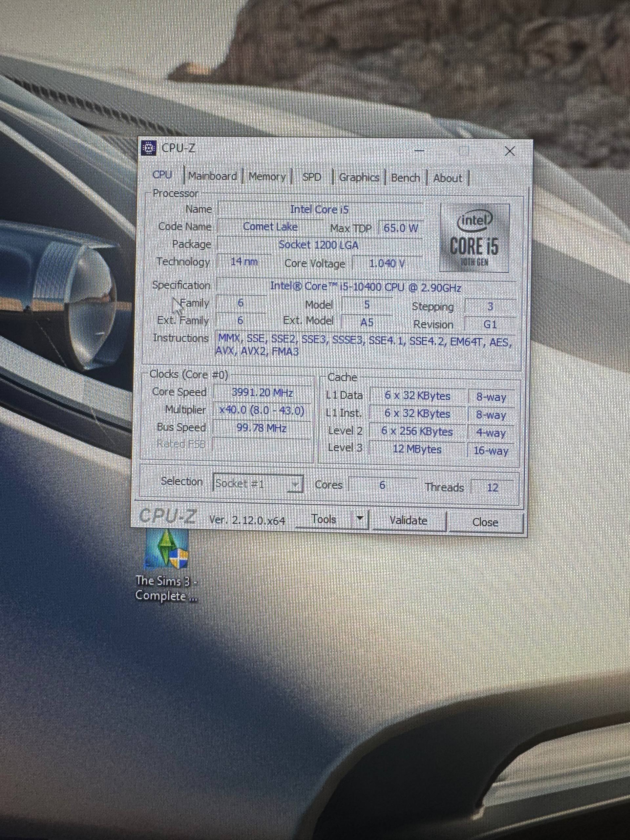Show the About tab
The image size is (630, 840).
pos(448,178)
